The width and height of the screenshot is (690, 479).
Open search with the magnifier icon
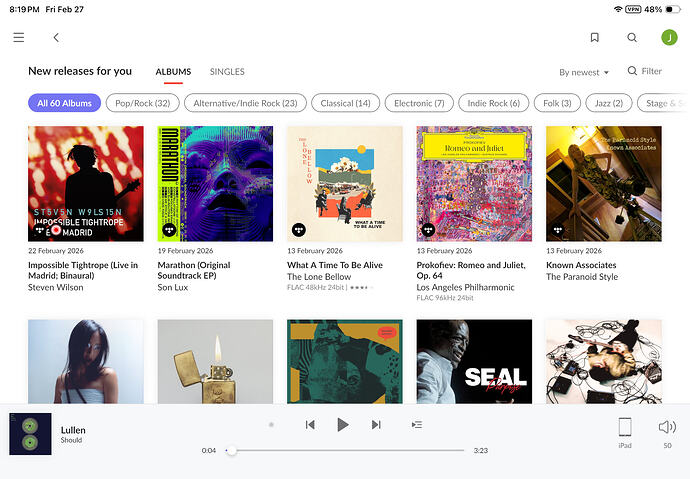pos(632,38)
